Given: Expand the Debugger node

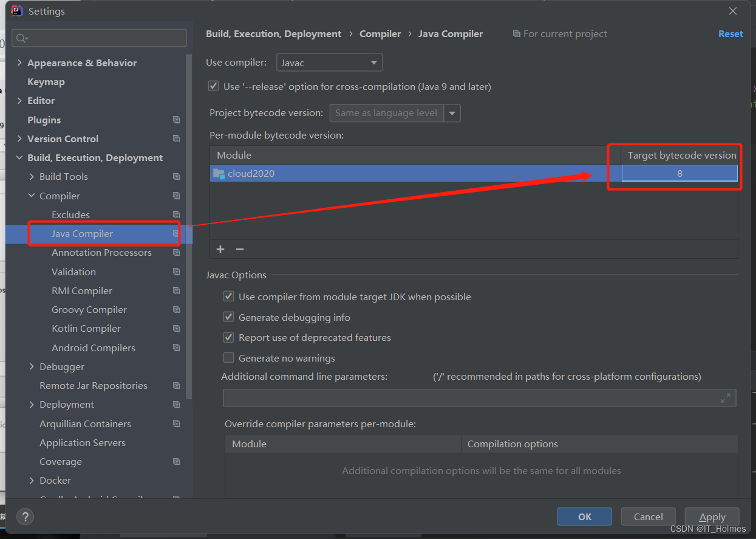Looking at the screenshot, I should (x=32, y=367).
